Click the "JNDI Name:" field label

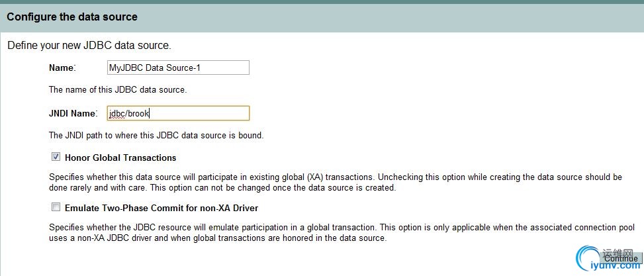click(x=73, y=113)
